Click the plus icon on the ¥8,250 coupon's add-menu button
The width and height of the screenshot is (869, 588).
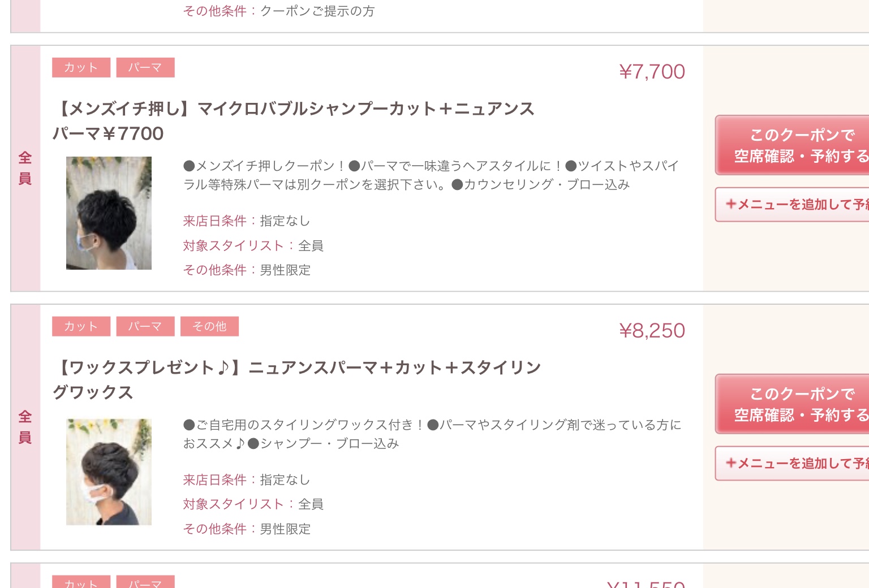point(731,463)
